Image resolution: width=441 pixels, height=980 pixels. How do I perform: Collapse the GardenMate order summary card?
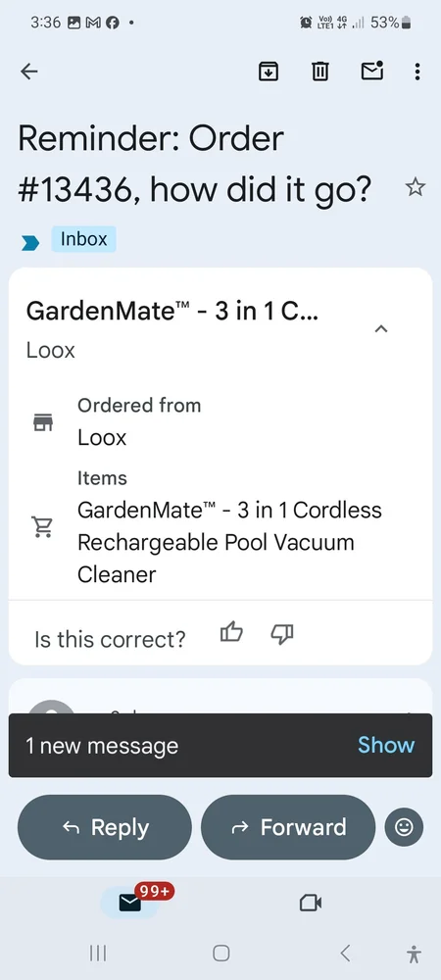pos(381,328)
